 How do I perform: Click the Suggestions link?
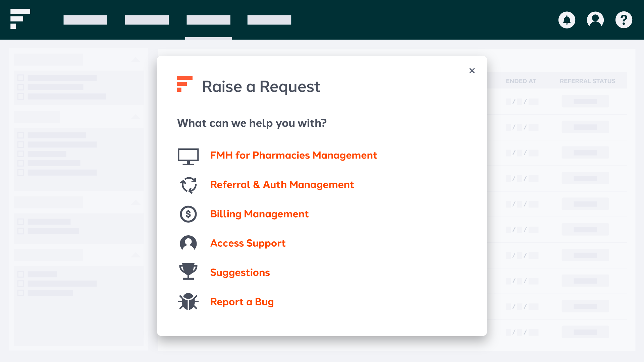240,273
